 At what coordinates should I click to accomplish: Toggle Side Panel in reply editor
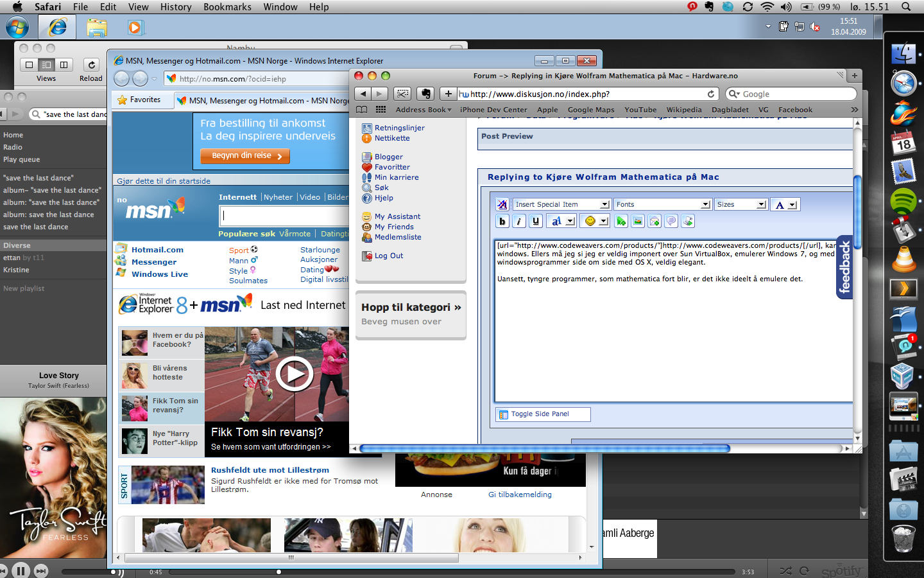pyautogui.click(x=543, y=414)
